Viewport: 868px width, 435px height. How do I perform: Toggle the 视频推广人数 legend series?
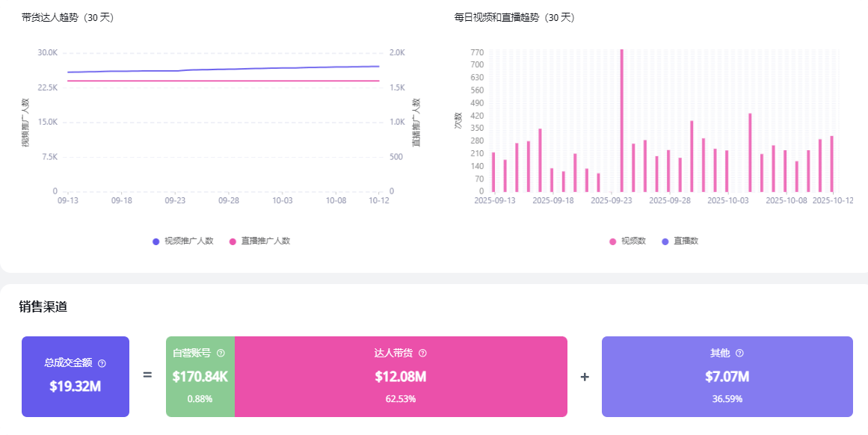click(x=183, y=241)
